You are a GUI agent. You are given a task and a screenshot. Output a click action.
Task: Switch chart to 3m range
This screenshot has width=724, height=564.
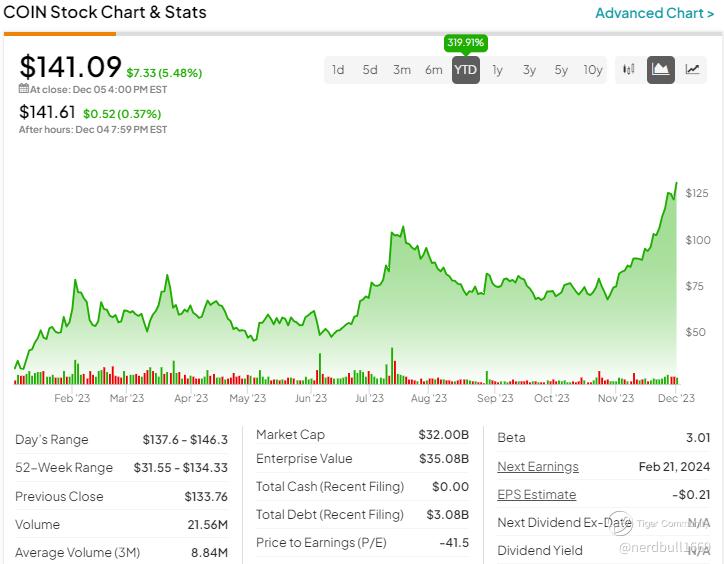point(402,70)
